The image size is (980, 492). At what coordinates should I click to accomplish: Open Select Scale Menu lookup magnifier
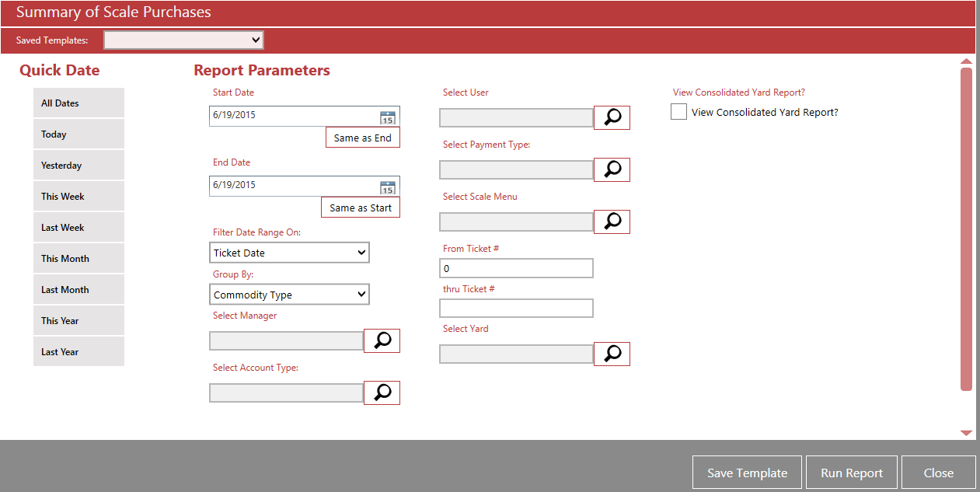(x=612, y=222)
